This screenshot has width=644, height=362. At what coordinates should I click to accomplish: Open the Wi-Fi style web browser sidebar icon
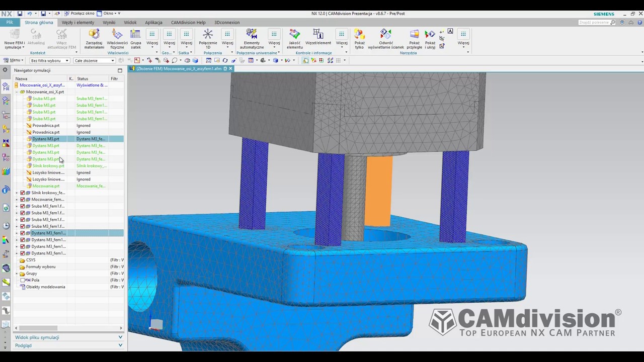click(6, 190)
